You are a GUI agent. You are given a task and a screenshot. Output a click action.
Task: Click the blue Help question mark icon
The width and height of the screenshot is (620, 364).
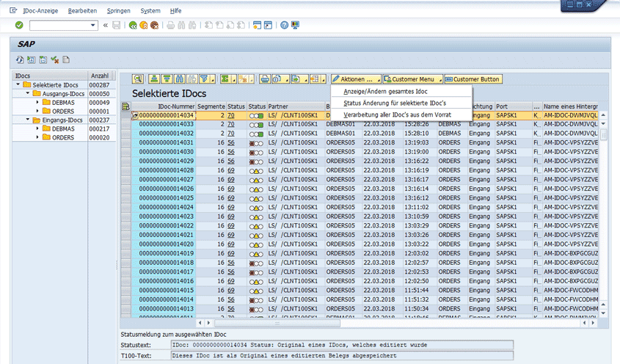tap(284, 26)
